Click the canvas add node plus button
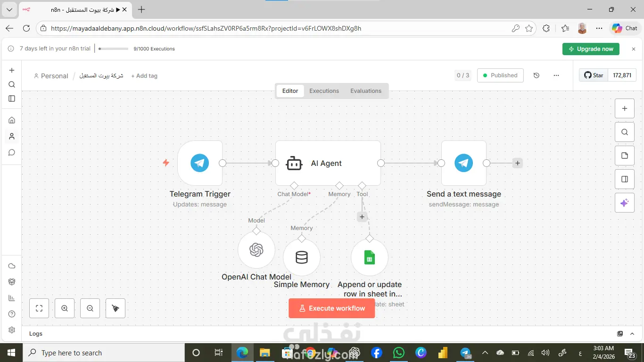The height and width of the screenshot is (362, 644). coord(625,108)
